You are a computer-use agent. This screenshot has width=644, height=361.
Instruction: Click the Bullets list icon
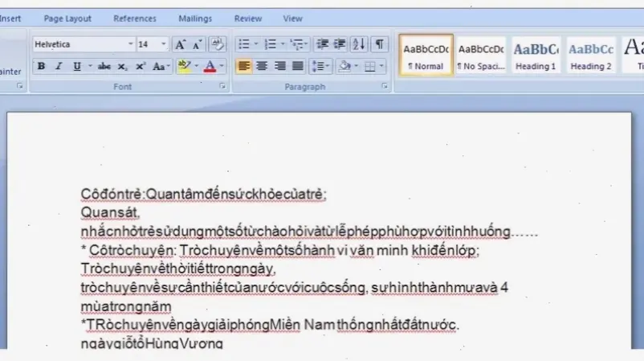[244, 44]
